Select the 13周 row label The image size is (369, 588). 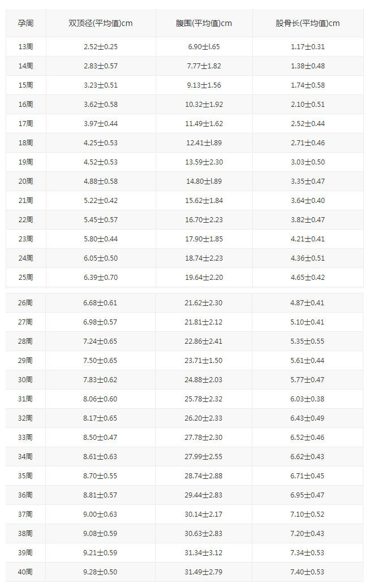26,47
